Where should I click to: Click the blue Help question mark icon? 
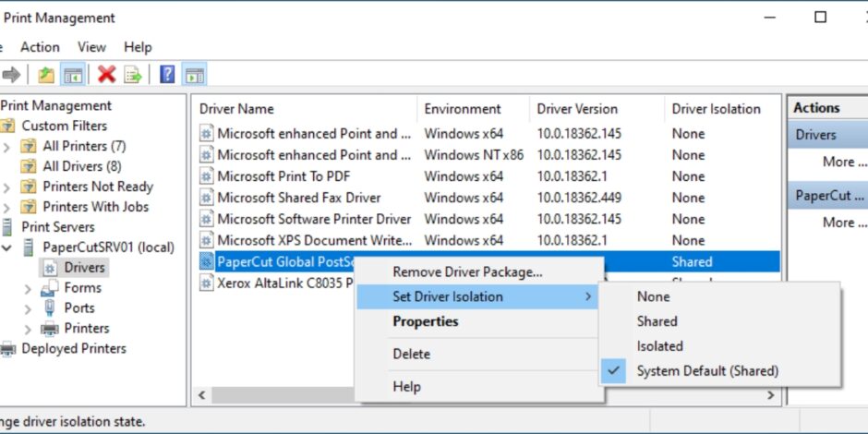[167, 75]
